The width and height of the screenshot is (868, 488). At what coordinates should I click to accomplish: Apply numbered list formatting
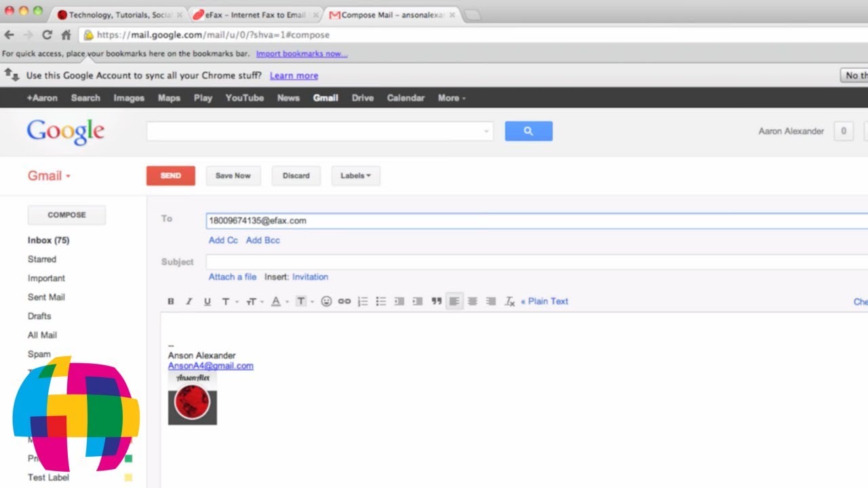(363, 302)
